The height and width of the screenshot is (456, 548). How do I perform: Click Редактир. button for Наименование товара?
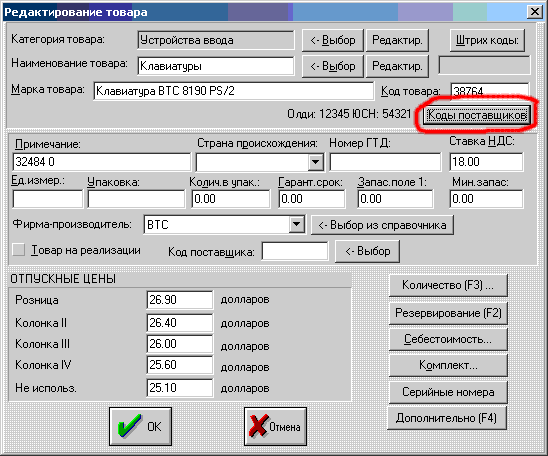point(397,66)
